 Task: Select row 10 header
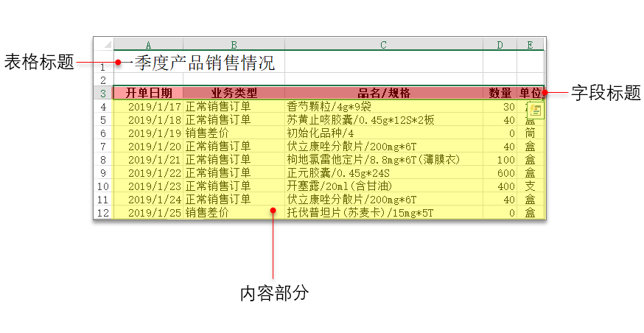pyautogui.click(x=103, y=186)
